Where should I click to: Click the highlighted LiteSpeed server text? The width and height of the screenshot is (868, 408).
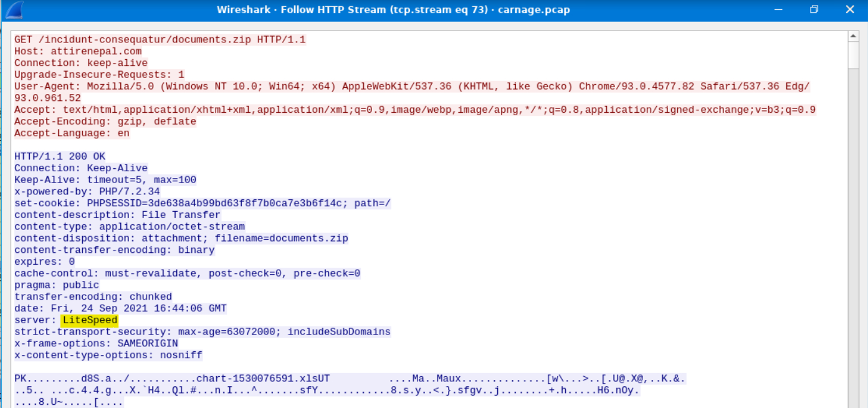pos(90,320)
